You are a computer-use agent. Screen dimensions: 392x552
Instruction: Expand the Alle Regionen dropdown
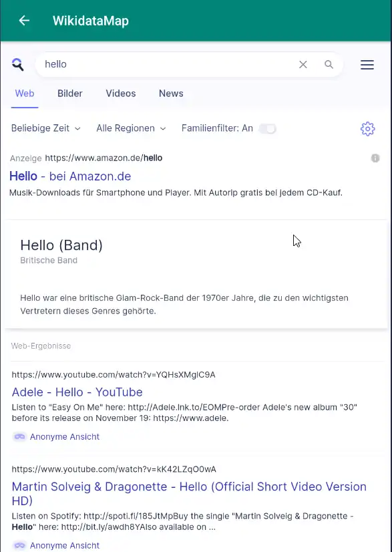coord(131,128)
